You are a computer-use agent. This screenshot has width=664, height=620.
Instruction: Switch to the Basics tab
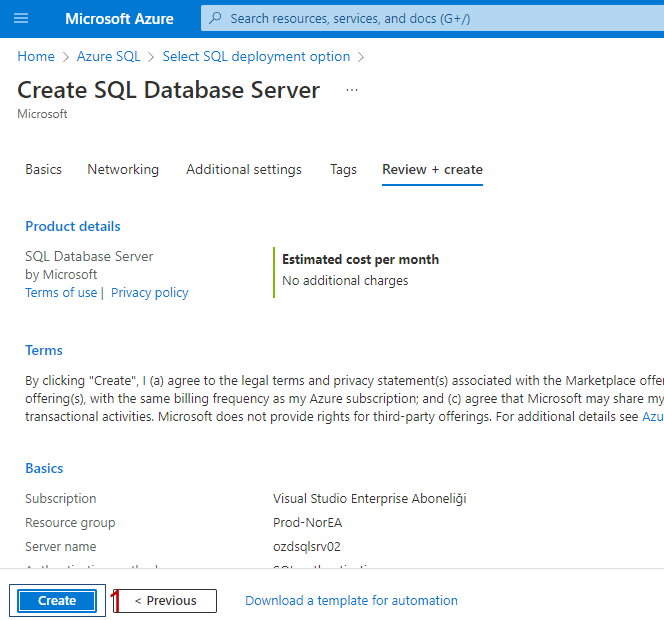pos(44,169)
